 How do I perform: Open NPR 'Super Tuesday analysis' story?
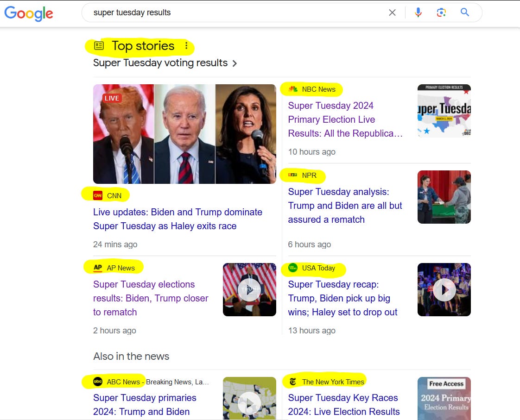(345, 205)
